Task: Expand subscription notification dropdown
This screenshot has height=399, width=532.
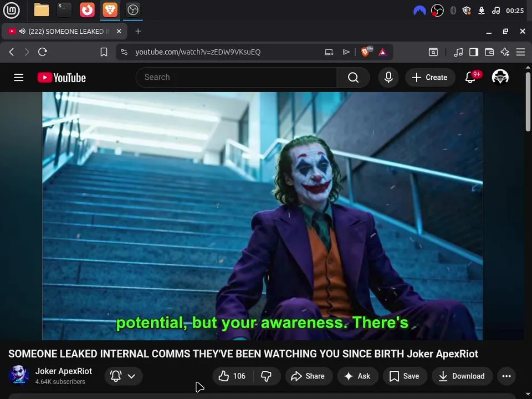Action: [x=124, y=376]
